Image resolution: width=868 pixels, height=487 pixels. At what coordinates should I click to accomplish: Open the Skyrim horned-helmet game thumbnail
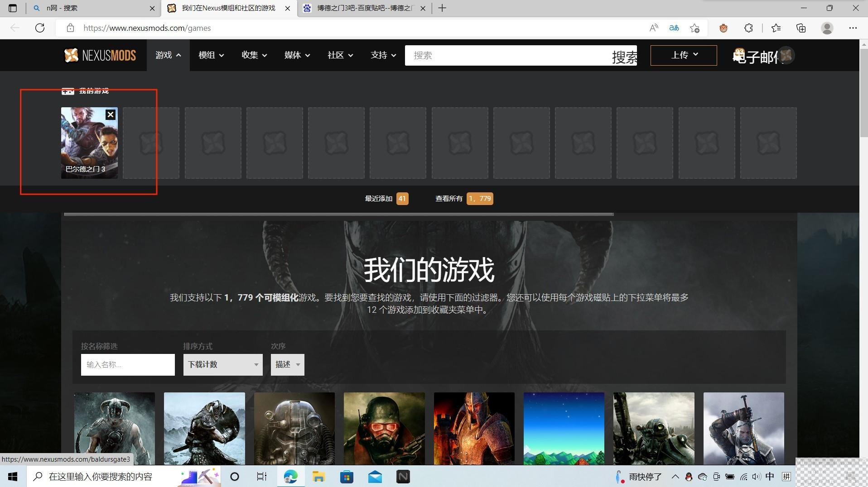coord(115,429)
